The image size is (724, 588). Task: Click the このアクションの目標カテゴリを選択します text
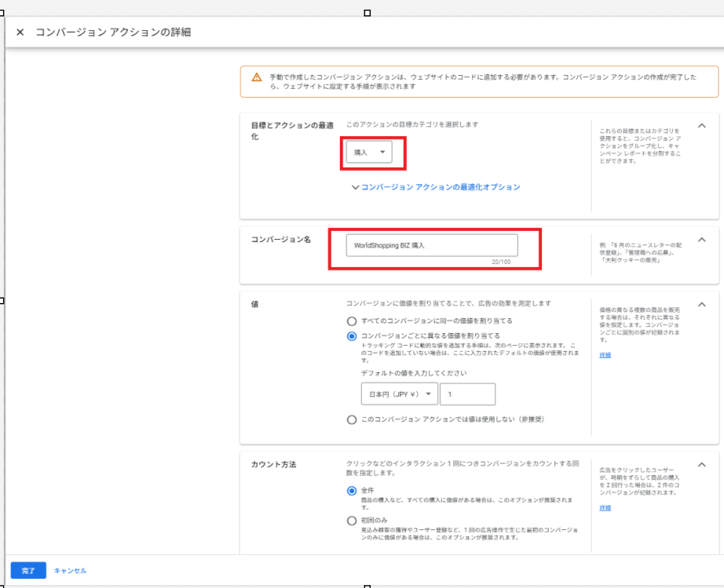(x=412, y=124)
